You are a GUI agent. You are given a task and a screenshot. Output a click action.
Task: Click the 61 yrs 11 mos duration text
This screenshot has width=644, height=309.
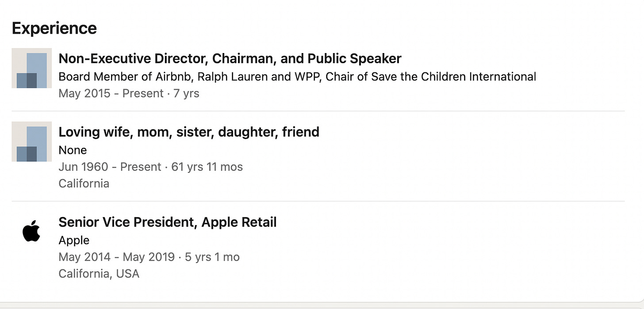point(207,167)
